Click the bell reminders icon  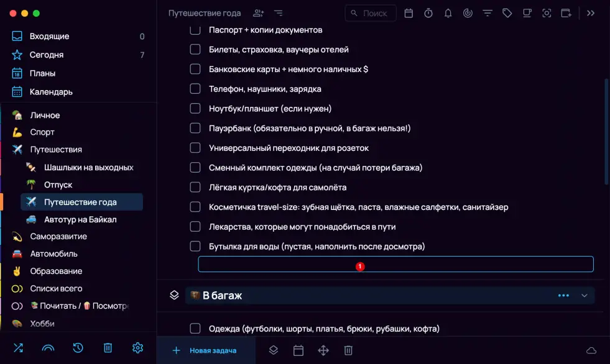click(x=448, y=13)
